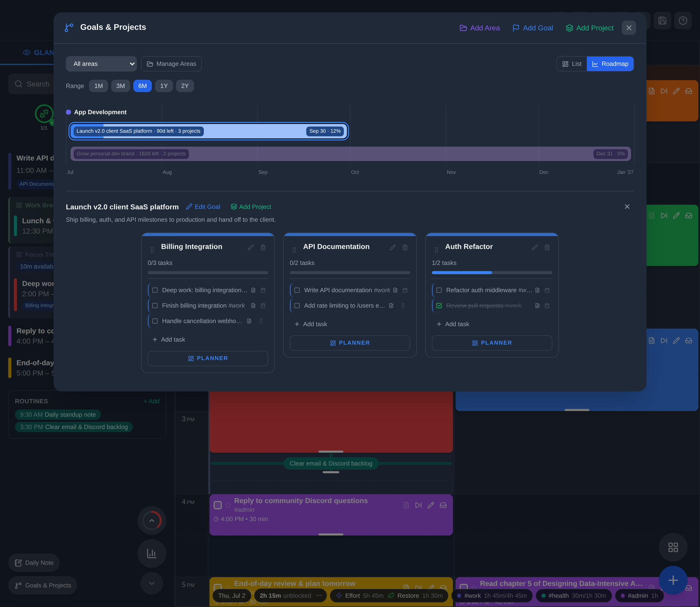Expand the circular up-chevron button

click(x=152, y=520)
